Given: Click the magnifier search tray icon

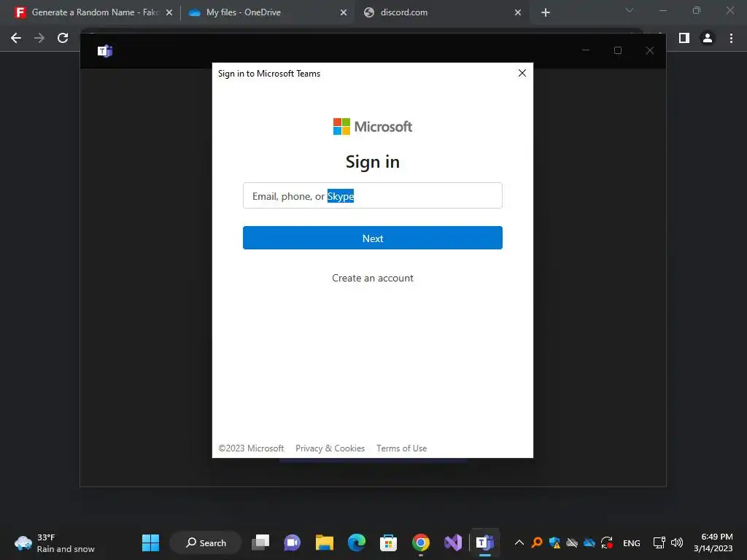Looking at the screenshot, I should tap(537, 542).
